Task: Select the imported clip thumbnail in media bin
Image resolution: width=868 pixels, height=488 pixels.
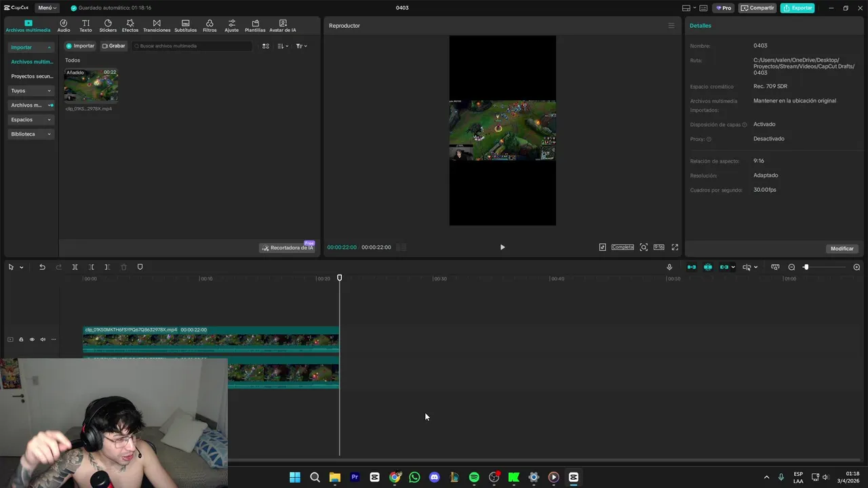Action: 91,85
